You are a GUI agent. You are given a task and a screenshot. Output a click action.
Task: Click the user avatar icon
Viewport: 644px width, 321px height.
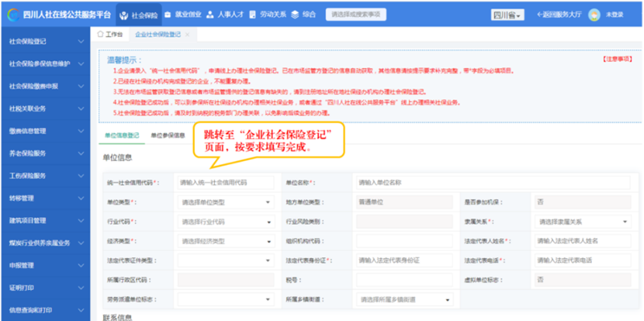click(594, 14)
